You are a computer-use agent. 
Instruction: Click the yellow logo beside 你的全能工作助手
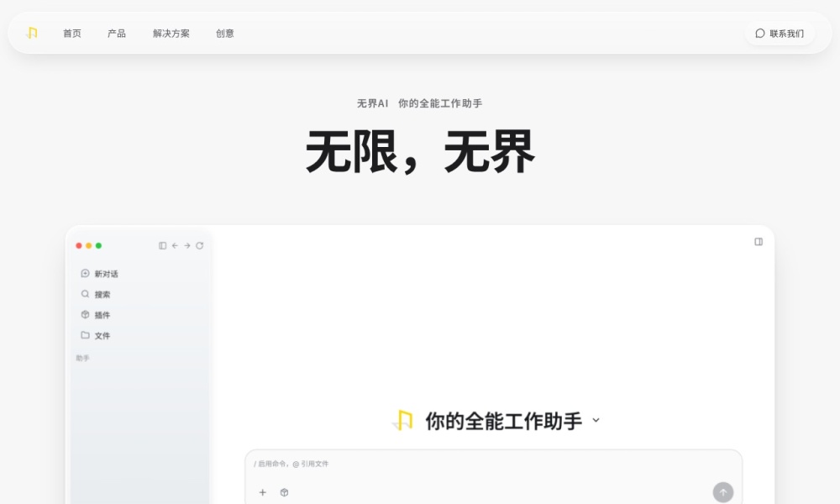[403, 421]
